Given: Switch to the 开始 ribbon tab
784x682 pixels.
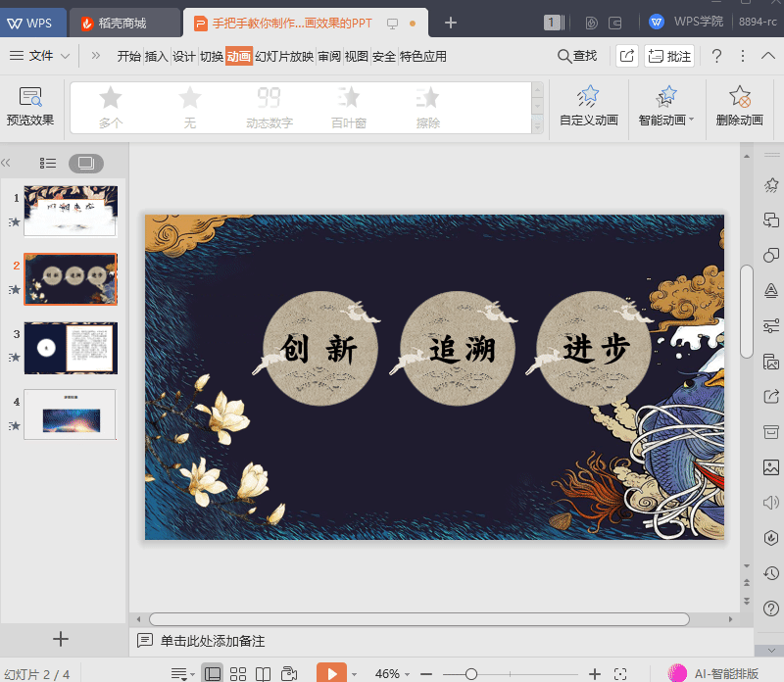Looking at the screenshot, I should [x=129, y=56].
